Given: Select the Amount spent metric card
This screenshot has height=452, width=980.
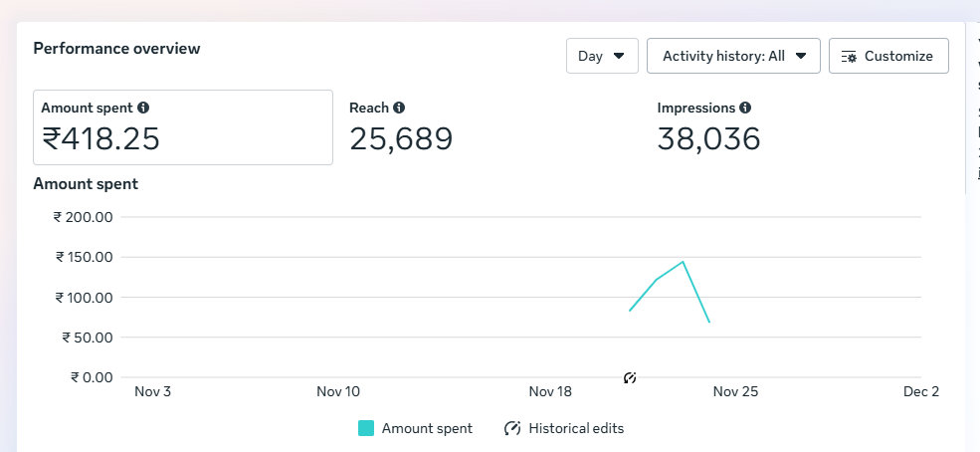Looking at the screenshot, I should click(183, 127).
